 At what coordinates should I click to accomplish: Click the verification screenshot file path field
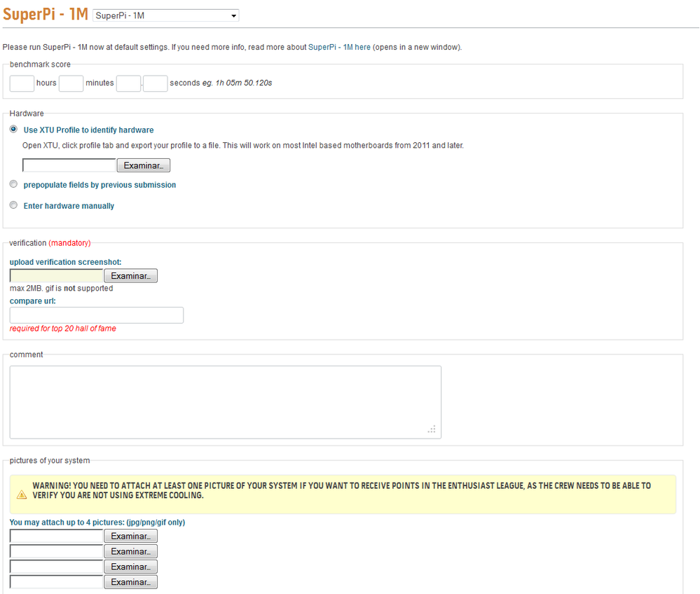click(57, 276)
